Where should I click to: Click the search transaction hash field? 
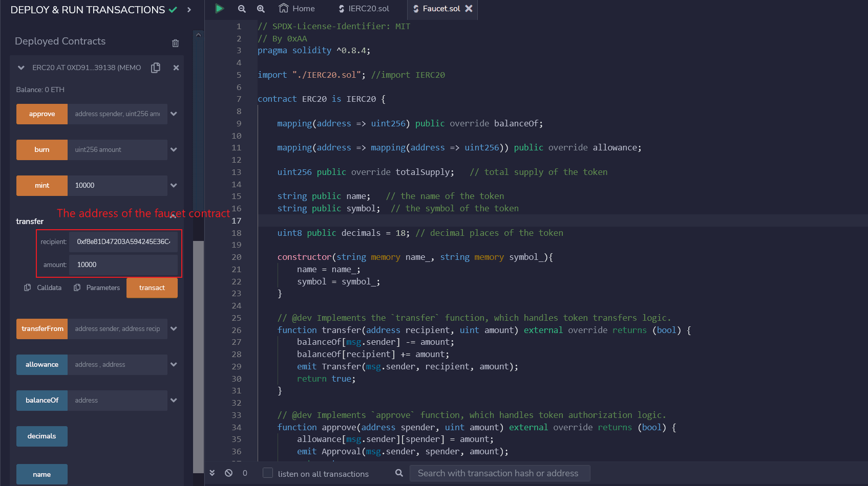(x=500, y=473)
